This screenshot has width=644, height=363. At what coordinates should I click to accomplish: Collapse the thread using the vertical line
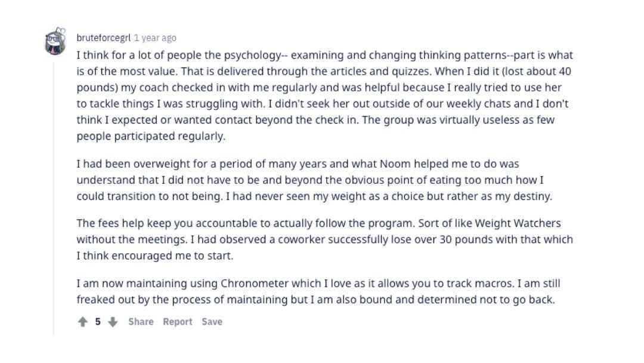point(54,198)
